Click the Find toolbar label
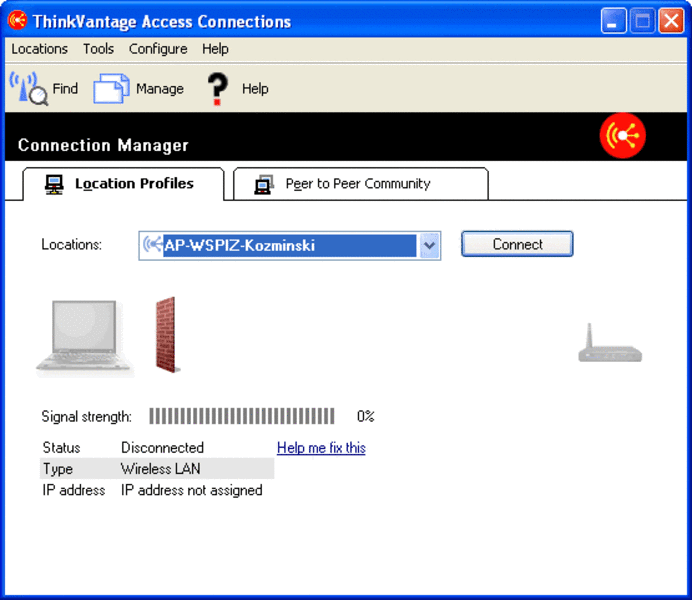692x600 pixels. click(65, 89)
